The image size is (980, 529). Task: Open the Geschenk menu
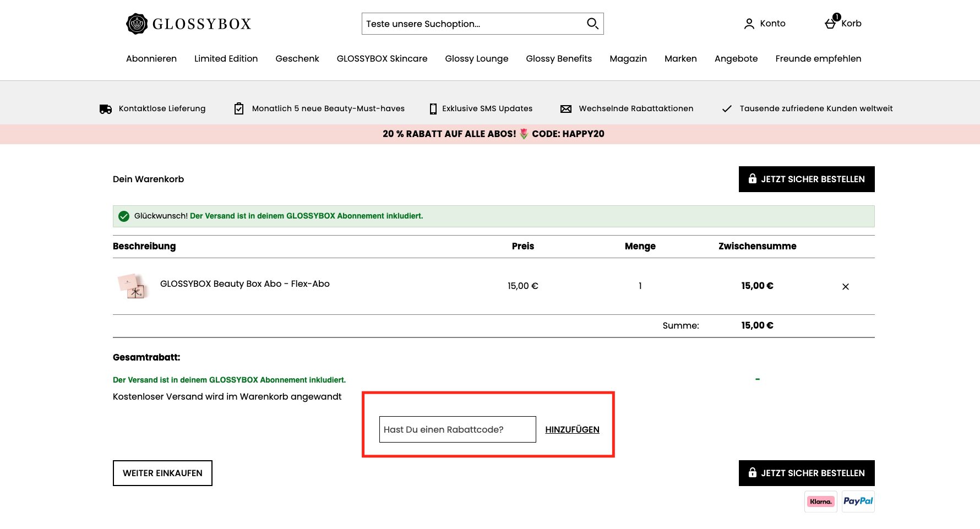[297, 59]
